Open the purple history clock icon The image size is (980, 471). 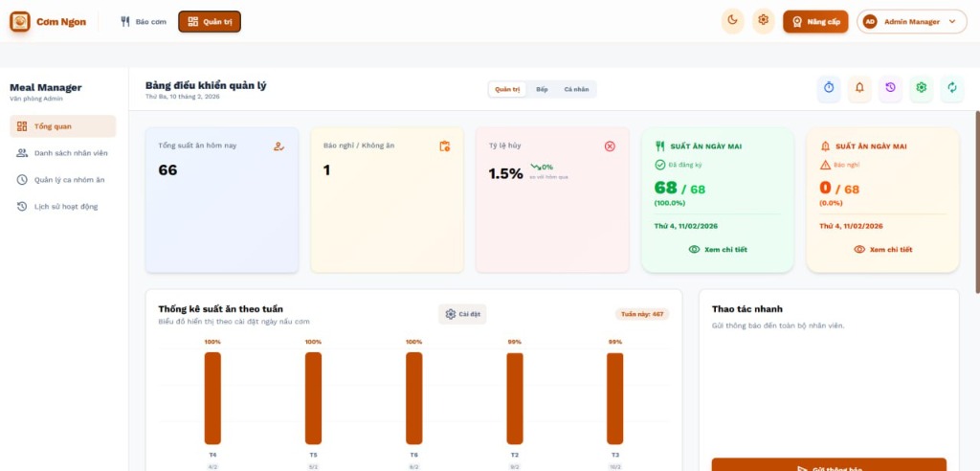coord(890,88)
